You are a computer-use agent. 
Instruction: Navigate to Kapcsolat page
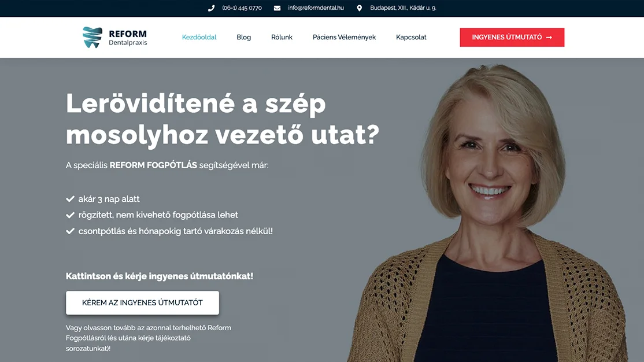[x=411, y=37]
